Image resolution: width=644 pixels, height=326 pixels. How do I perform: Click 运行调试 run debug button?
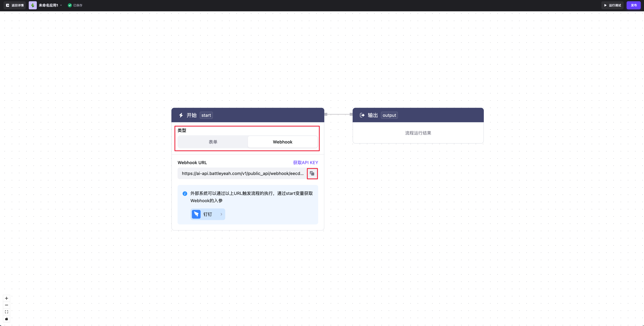[612, 5]
